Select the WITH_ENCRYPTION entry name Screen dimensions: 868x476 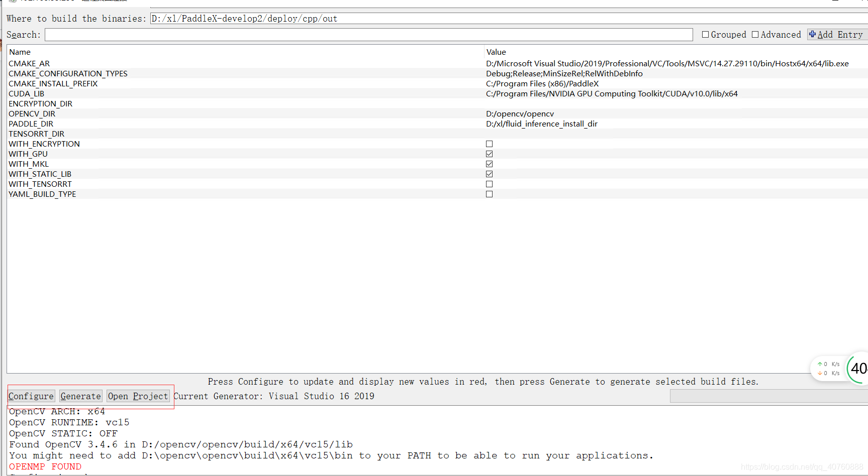tap(44, 144)
